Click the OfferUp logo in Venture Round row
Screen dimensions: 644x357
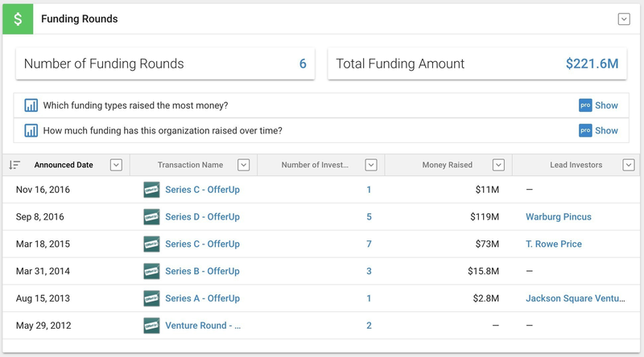tap(151, 326)
